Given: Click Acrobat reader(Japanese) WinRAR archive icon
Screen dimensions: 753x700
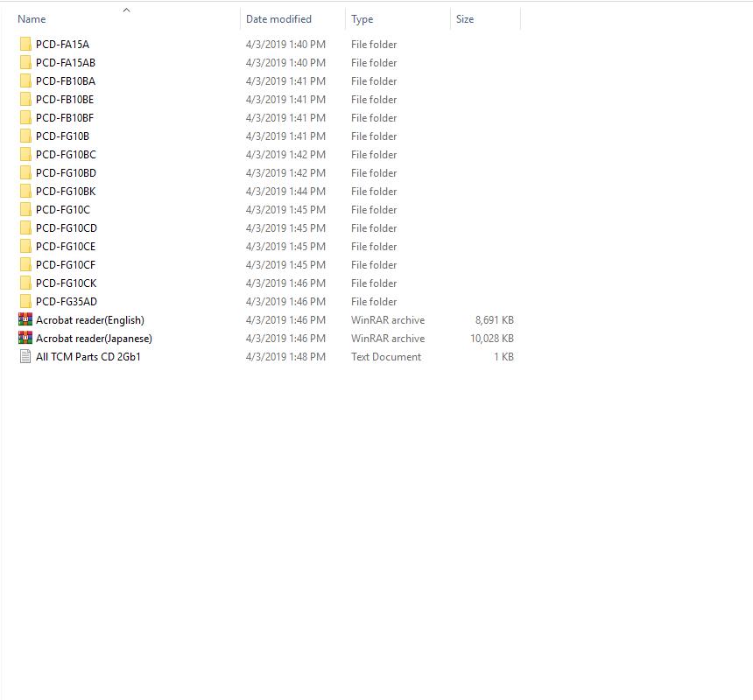Looking at the screenshot, I should point(25,339).
